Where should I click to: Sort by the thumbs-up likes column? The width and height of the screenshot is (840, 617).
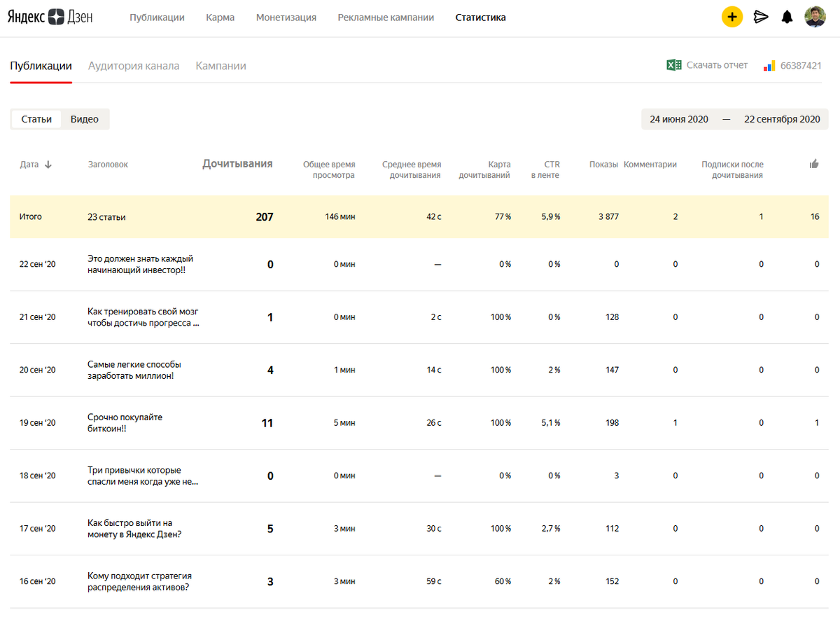tap(814, 164)
